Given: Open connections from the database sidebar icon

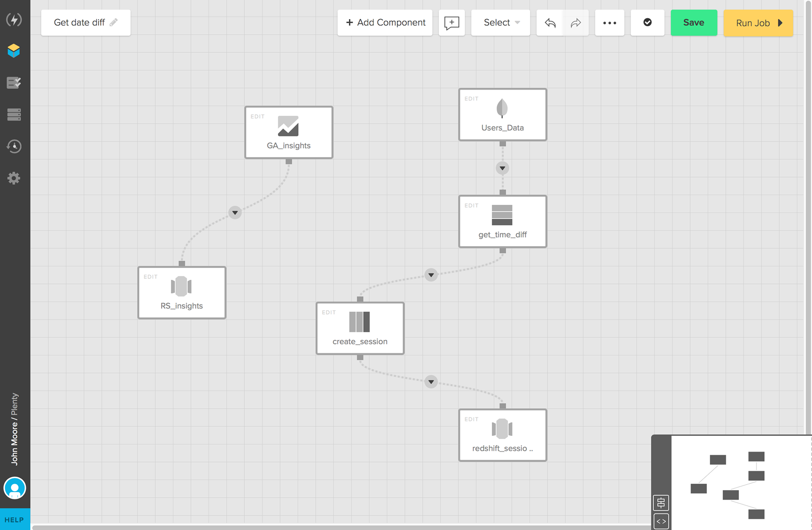Looking at the screenshot, I should pos(14,114).
